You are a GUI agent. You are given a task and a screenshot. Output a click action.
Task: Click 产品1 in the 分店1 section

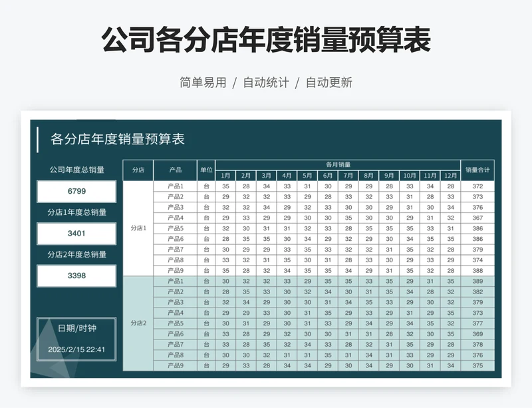(176, 186)
